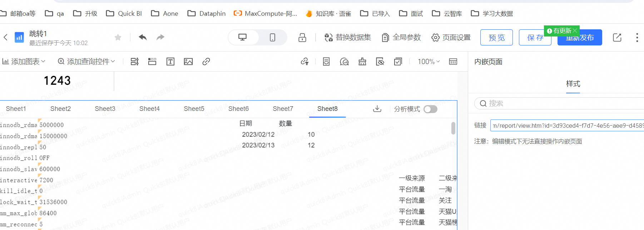Open the 100% zoom dropdown
Image resolution: width=644 pixels, height=230 pixels.
coord(428,62)
